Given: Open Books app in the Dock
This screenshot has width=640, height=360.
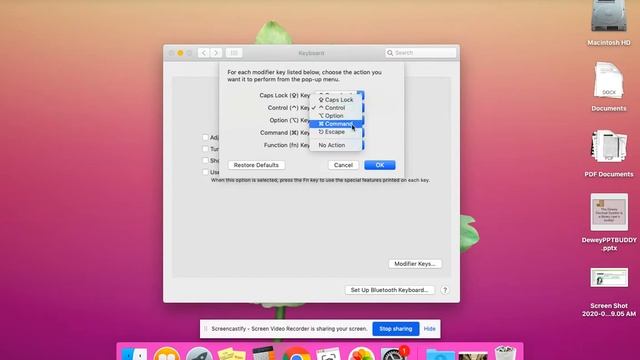Looking at the screenshot, I should click(167, 353).
